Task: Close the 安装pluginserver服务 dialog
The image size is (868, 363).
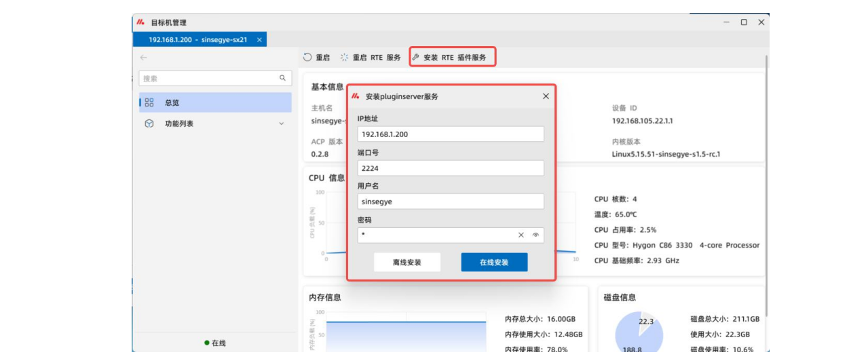Action: (546, 96)
